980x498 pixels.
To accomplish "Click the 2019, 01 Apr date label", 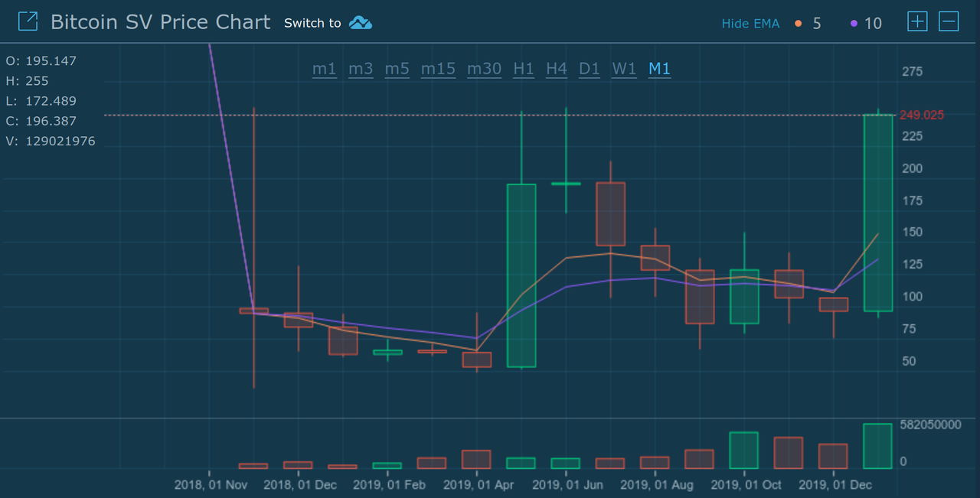I will [479, 485].
